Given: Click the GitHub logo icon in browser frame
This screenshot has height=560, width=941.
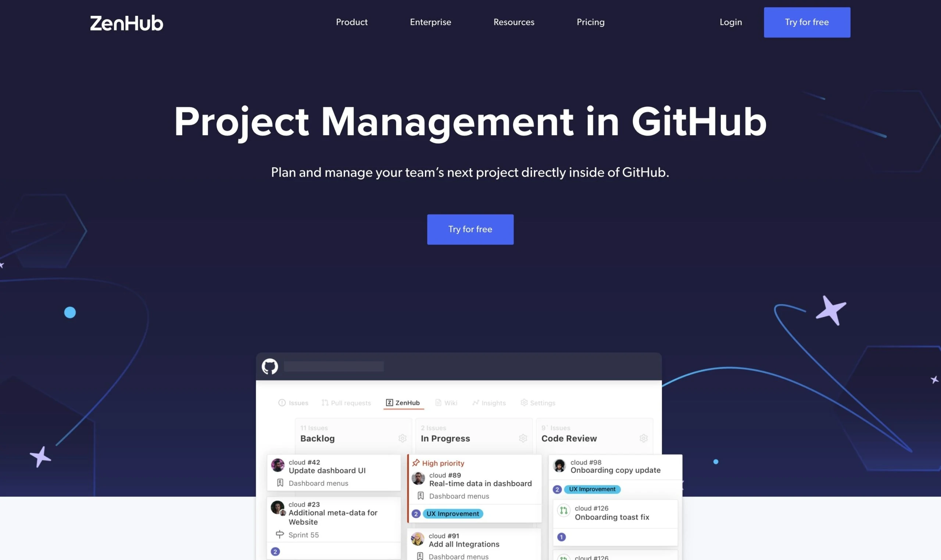Looking at the screenshot, I should pyautogui.click(x=269, y=366).
